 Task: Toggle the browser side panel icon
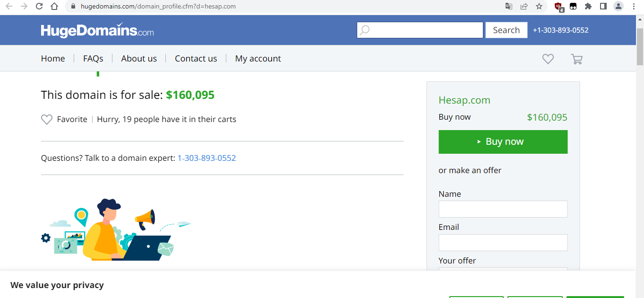pyautogui.click(x=603, y=7)
